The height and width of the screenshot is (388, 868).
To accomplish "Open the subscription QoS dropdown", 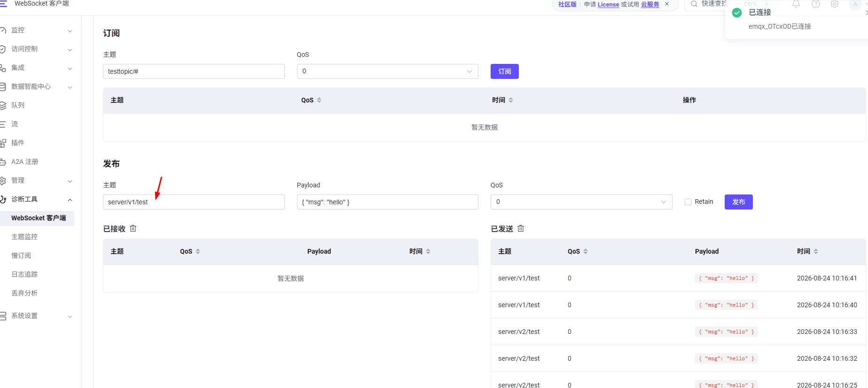I will [x=388, y=71].
